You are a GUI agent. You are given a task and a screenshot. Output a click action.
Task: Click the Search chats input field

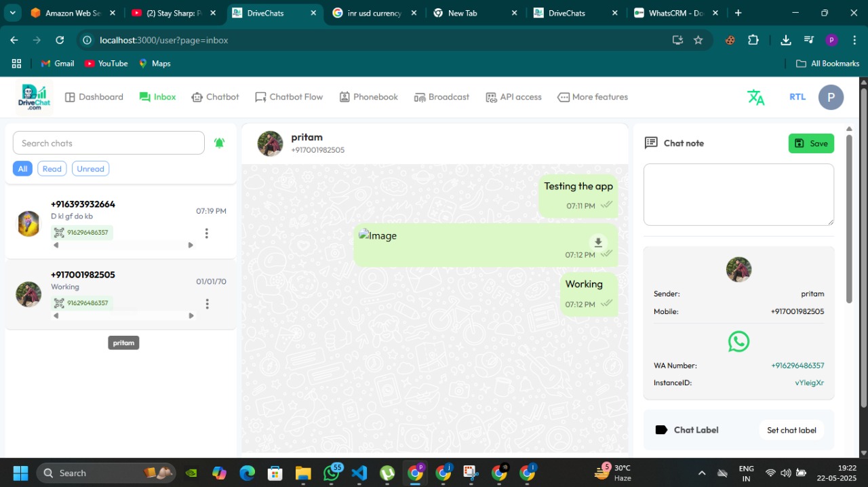108,143
